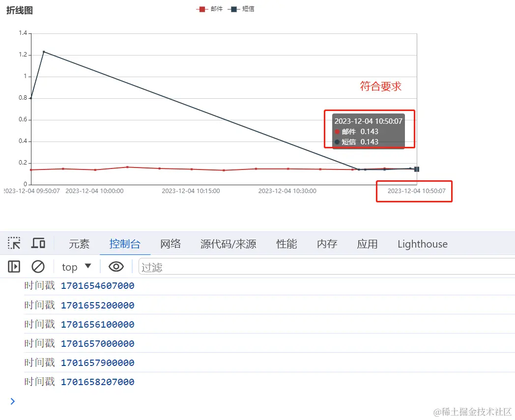Open the 内存 tab
Screen dimensions: 515x420
[327, 244]
